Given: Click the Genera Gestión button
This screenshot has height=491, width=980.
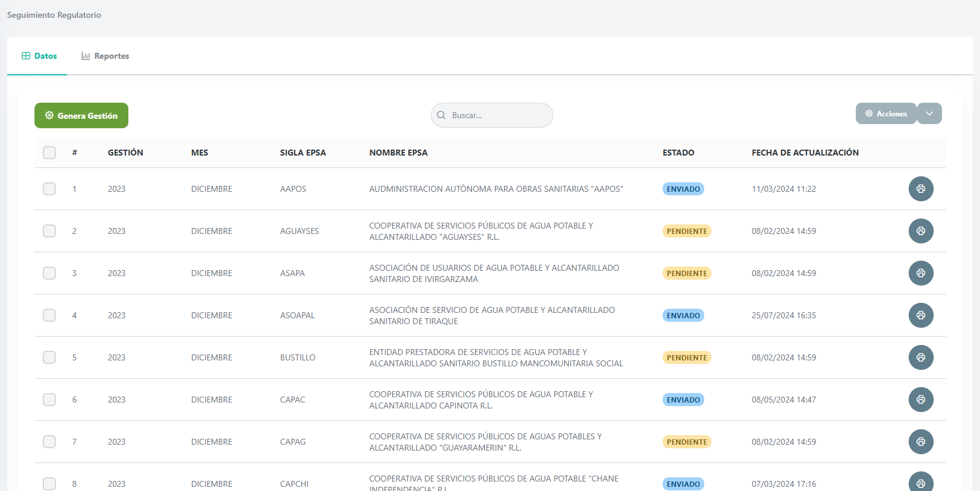Looking at the screenshot, I should click(x=81, y=116).
